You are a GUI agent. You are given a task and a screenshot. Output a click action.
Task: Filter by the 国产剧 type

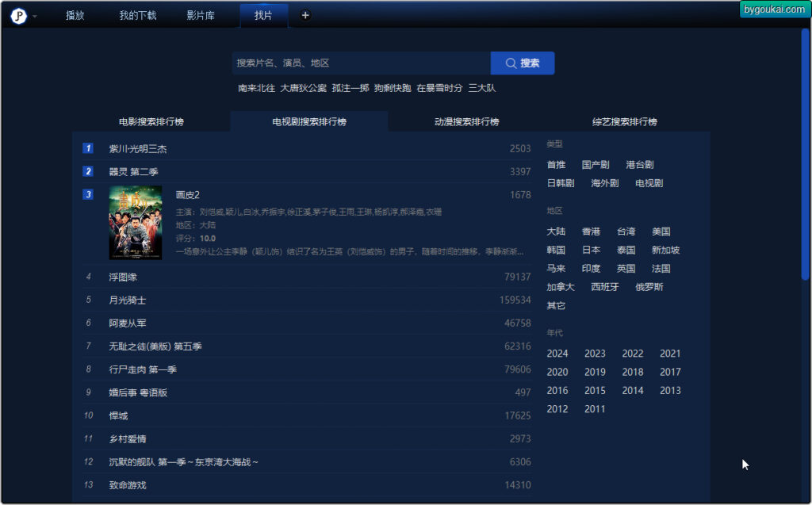click(x=596, y=165)
